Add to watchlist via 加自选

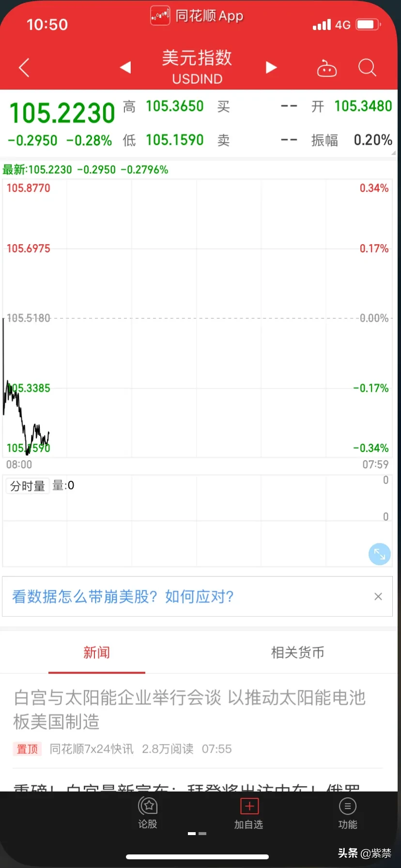pyautogui.click(x=249, y=812)
